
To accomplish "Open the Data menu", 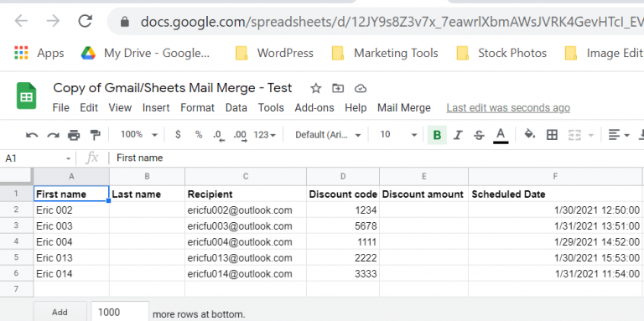I will click(236, 108).
